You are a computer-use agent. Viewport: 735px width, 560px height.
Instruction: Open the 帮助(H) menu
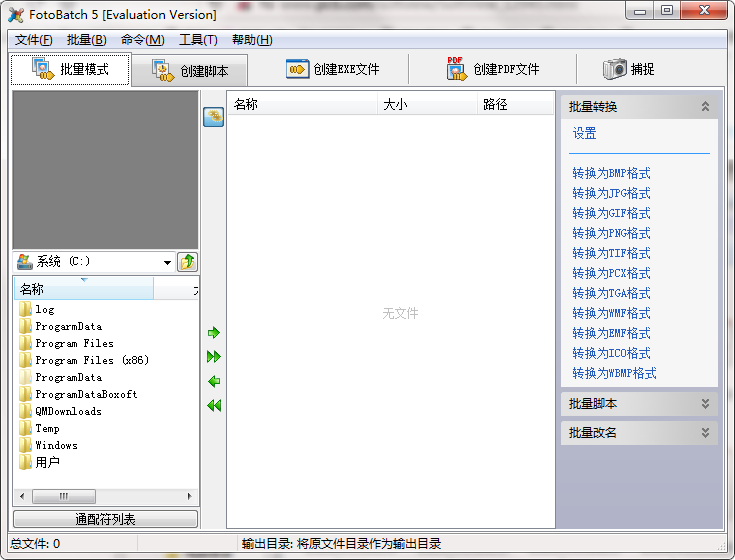coord(252,40)
